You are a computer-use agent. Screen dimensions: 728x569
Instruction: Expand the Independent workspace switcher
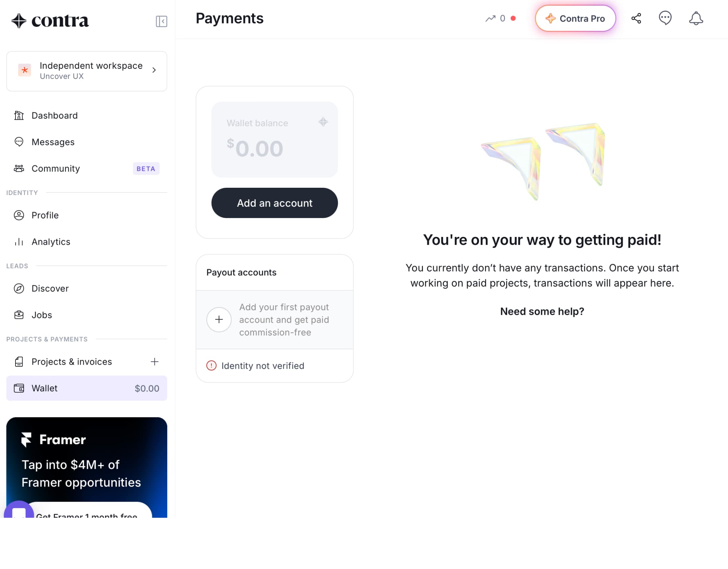coord(87,71)
